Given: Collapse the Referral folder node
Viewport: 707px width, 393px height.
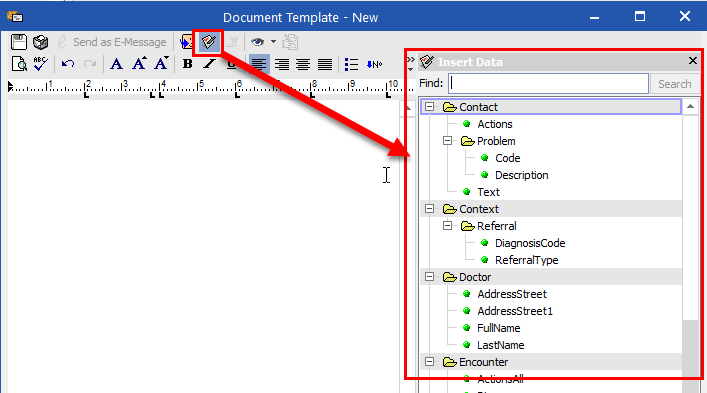Looking at the screenshot, I should point(447,226).
